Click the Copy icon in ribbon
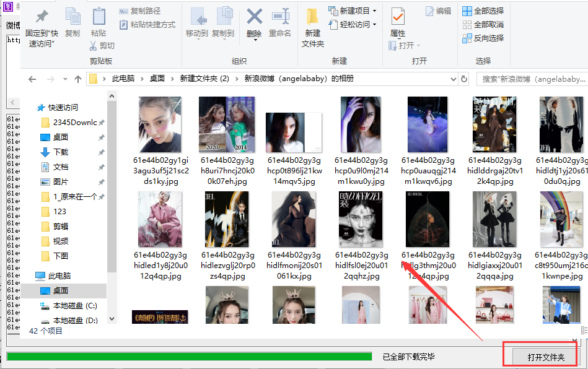This screenshot has height=369, width=588. click(x=72, y=17)
